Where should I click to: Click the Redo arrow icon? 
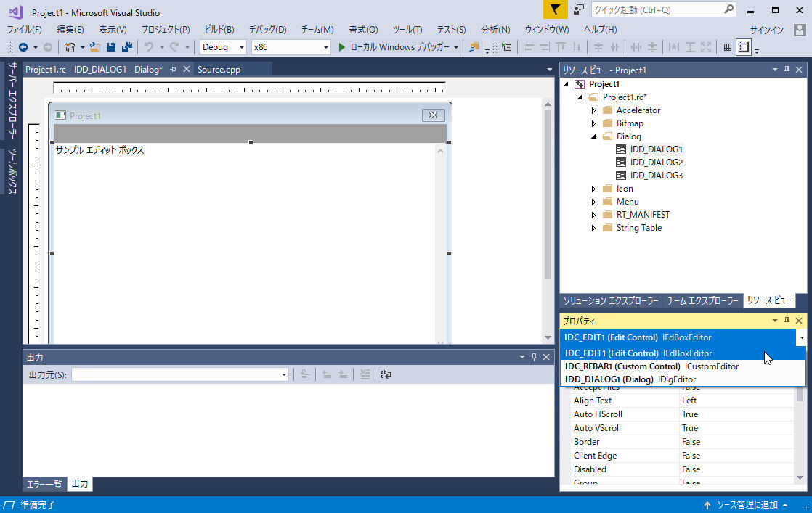pos(174,47)
